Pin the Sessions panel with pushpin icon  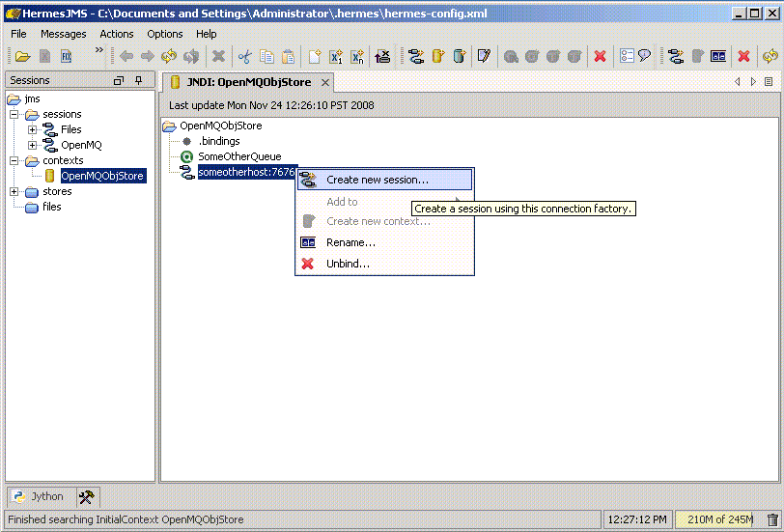point(139,80)
